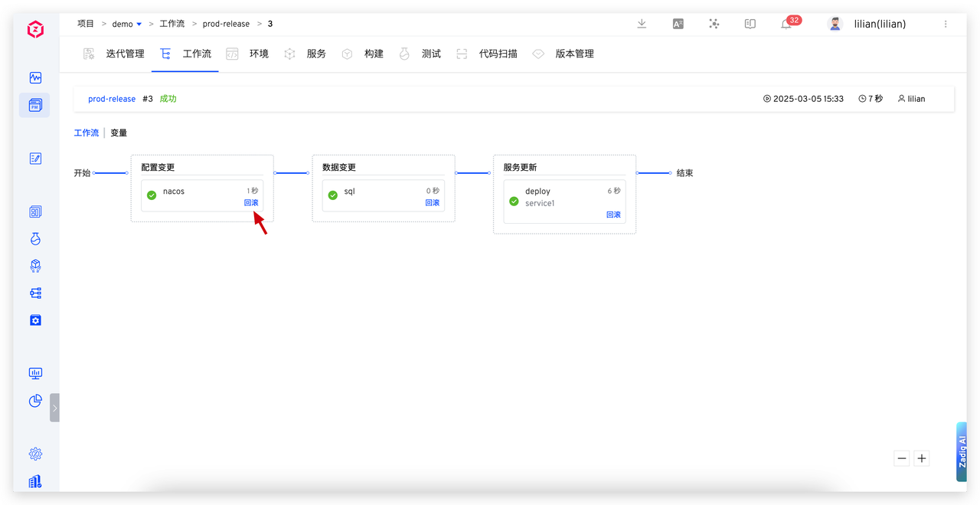Open the three-dot user menu
The height and width of the screenshot is (505, 980).
[x=946, y=24]
